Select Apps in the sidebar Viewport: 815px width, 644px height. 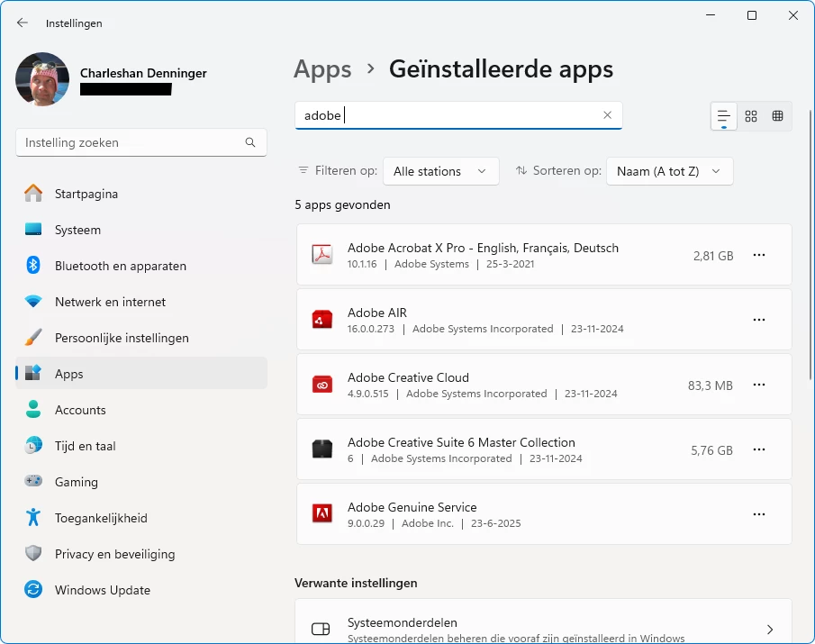click(x=141, y=374)
